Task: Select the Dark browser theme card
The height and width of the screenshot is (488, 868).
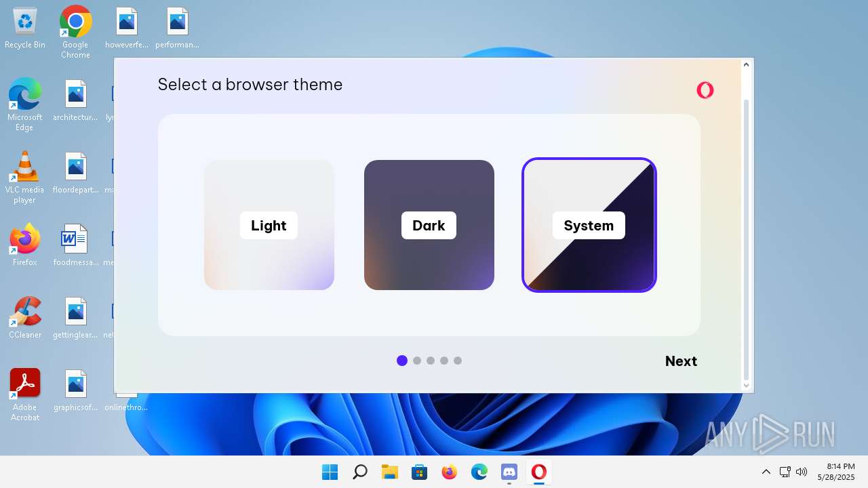Action: pyautogui.click(x=429, y=225)
